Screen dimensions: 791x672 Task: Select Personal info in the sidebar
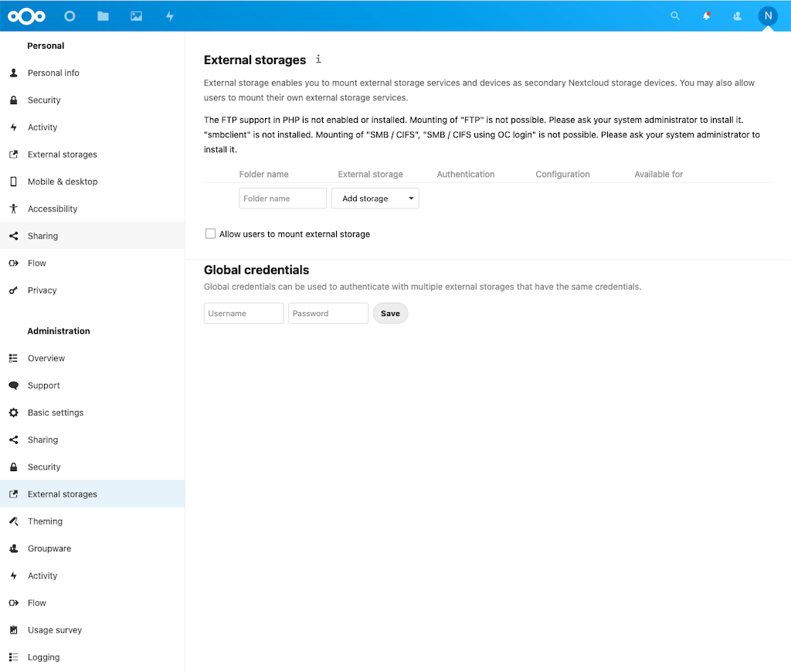pyautogui.click(x=54, y=73)
